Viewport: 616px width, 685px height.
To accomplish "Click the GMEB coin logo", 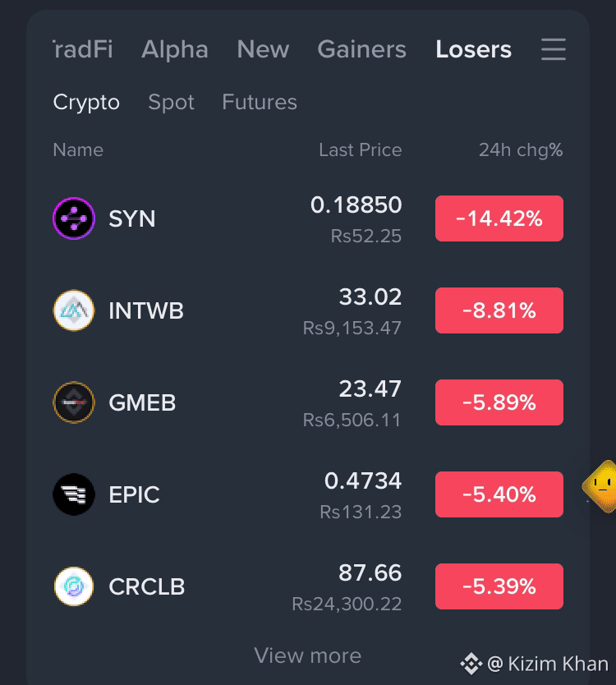I will (74, 402).
